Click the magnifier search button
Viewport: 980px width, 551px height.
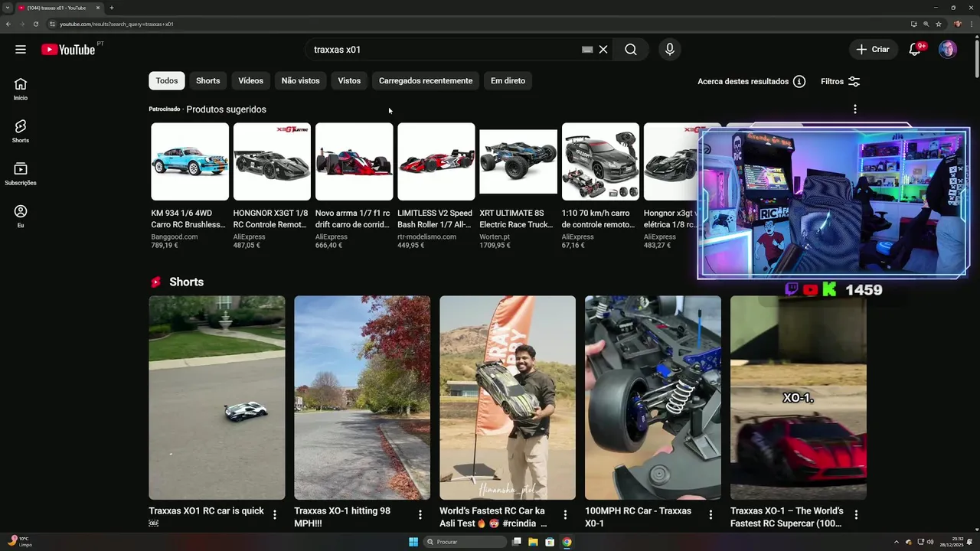click(x=631, y=50)
